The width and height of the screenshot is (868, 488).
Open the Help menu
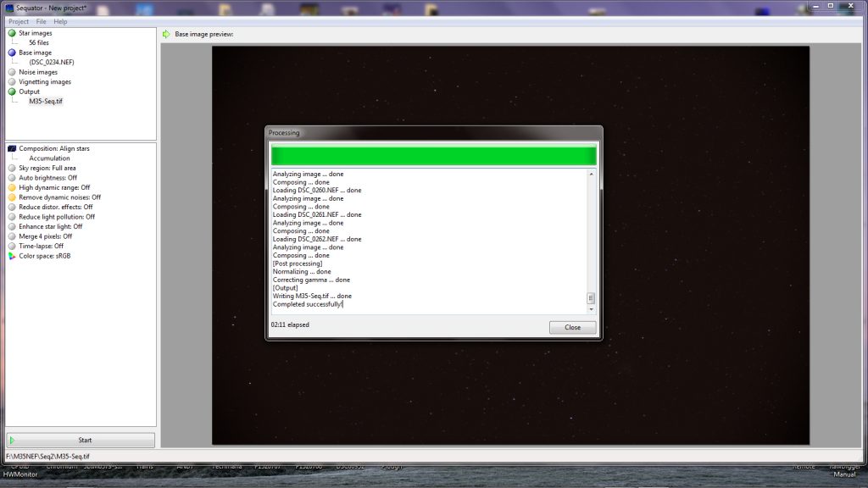60,21
